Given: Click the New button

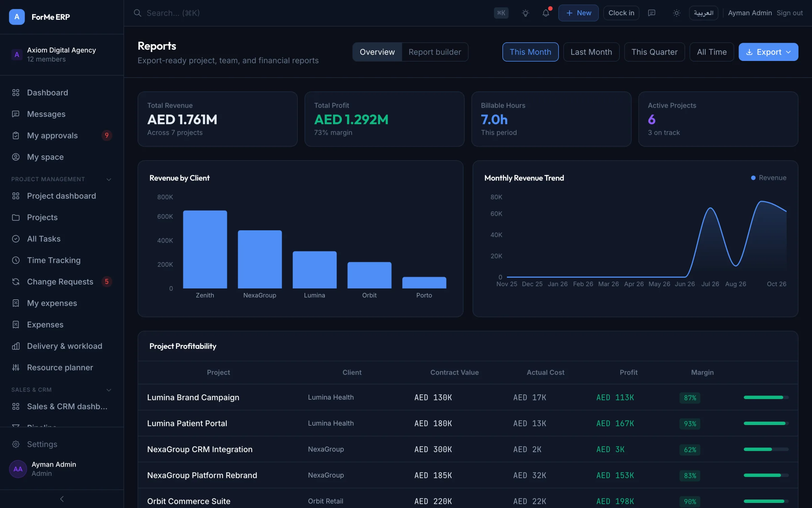Looking at the screenshot, I should click(578, 13).
